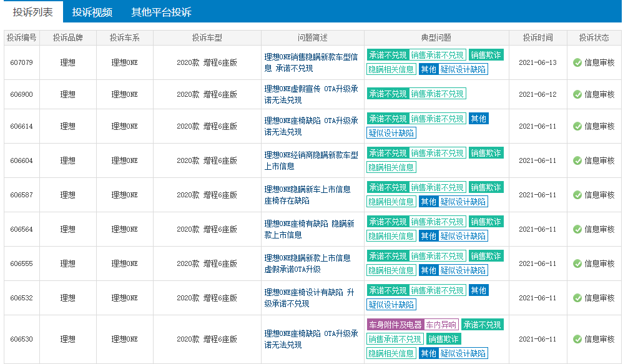
Task: Click the 车身附件及电器 tag in row 606530
Action: 395,325
